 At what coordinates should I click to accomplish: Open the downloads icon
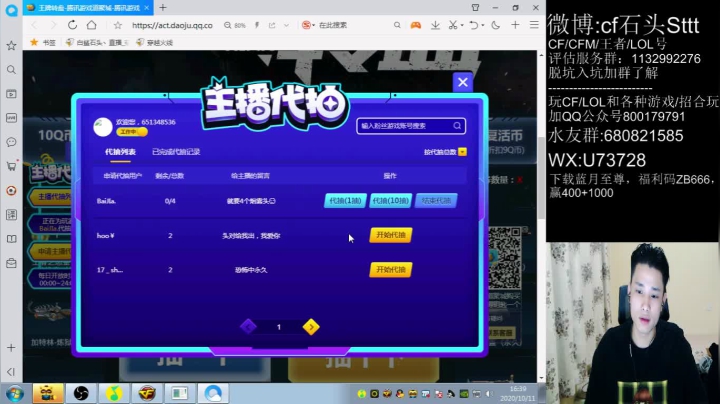tap(435, 25)
